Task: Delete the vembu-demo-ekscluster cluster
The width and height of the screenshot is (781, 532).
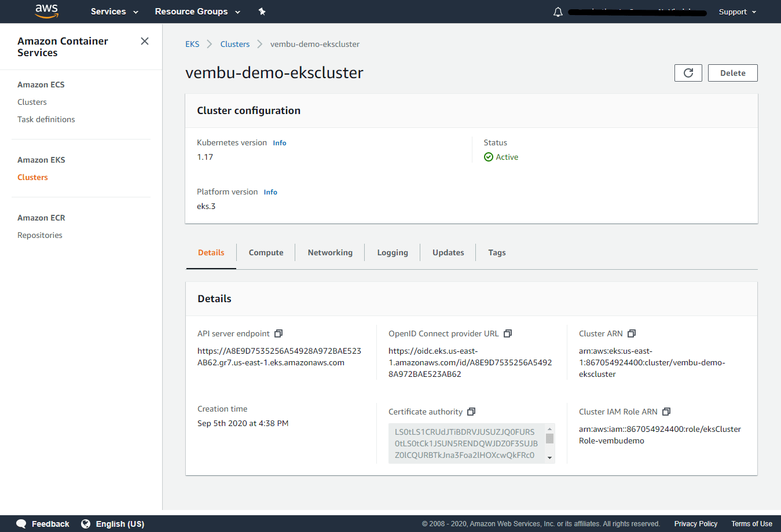Action: pyautogui.click(x=733, y=73)
